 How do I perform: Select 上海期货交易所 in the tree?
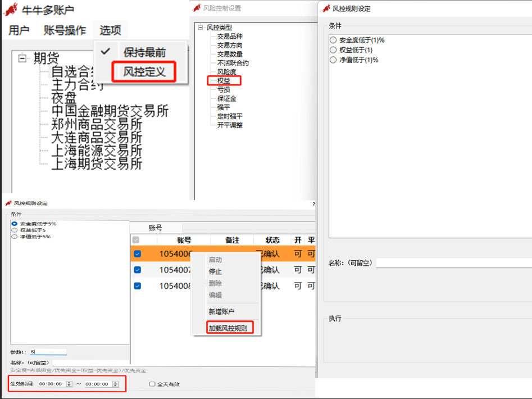click(97, 164)
